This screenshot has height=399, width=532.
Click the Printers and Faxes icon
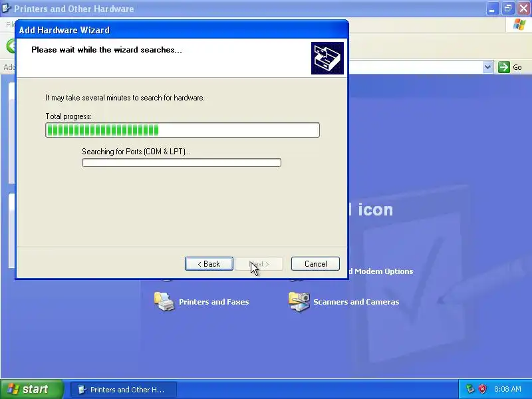coord(164,301)
